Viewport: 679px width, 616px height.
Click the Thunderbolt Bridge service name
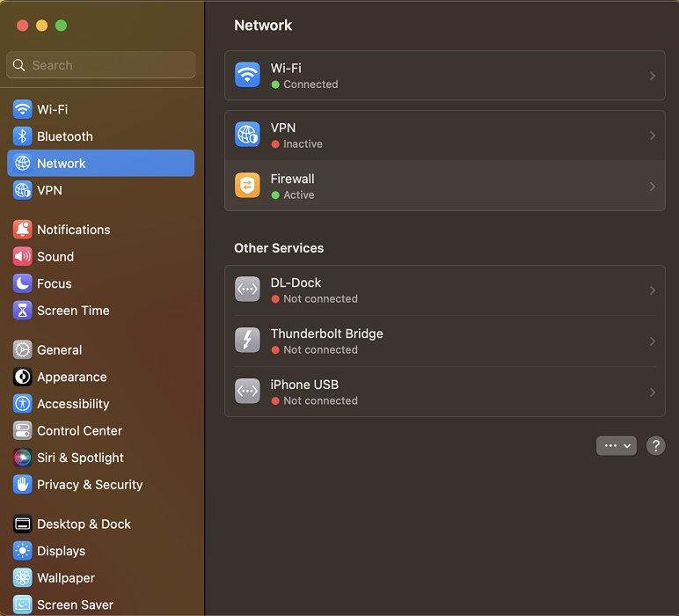point(327,334)
